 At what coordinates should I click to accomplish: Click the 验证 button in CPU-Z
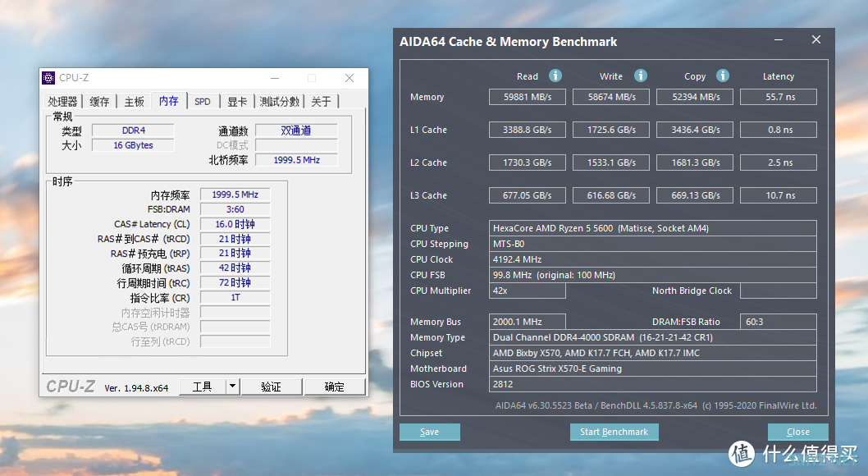pos(272,387)
